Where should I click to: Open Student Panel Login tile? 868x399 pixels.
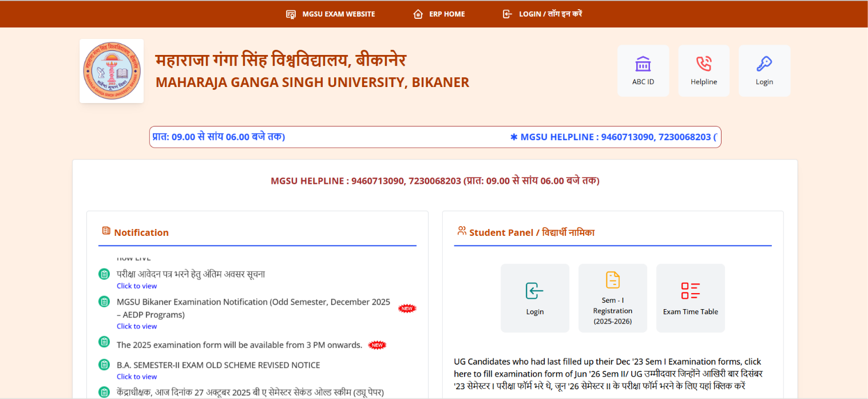click(535, 298)
